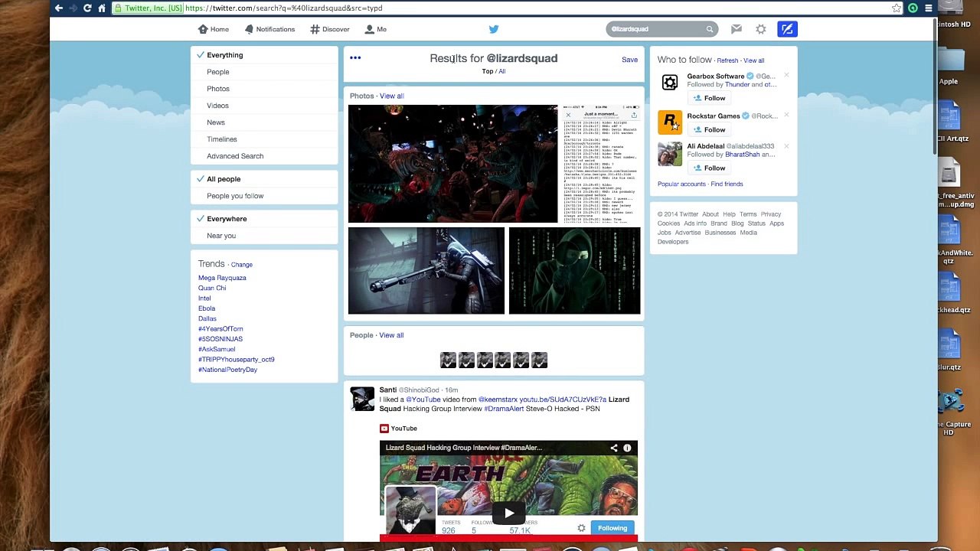Open the Discover tab
The image size is (980, 551).
pyautogui.click(x=330, y=29)
